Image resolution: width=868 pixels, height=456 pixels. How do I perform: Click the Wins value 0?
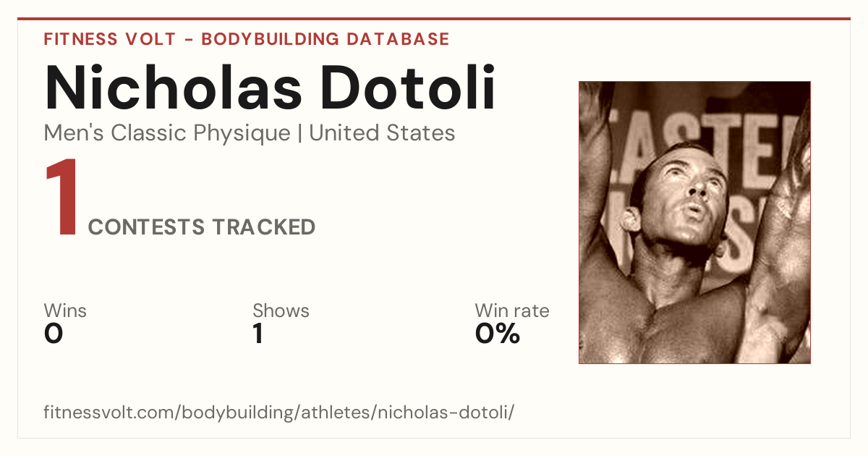point(54,334)
